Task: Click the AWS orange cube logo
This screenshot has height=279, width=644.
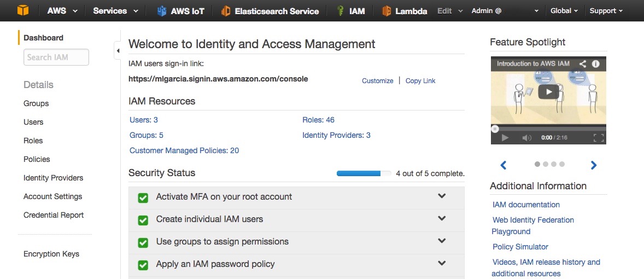Action: (x=22, y=10)
